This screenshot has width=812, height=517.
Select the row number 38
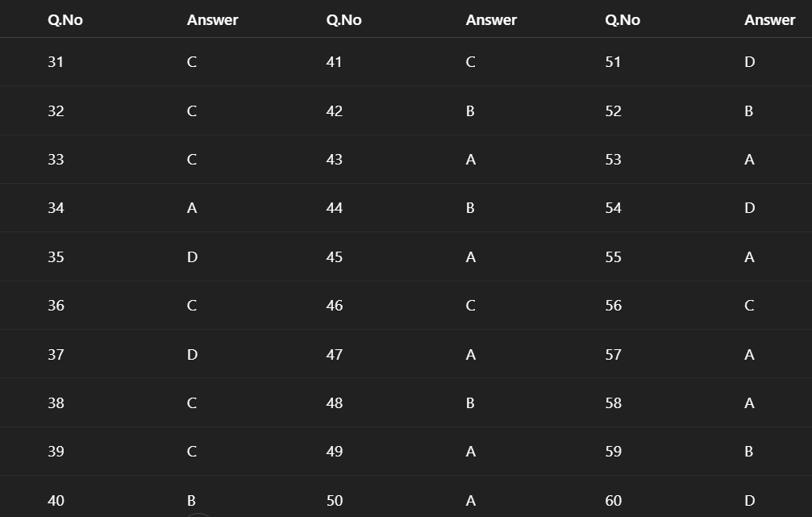[x=56, y=403]
